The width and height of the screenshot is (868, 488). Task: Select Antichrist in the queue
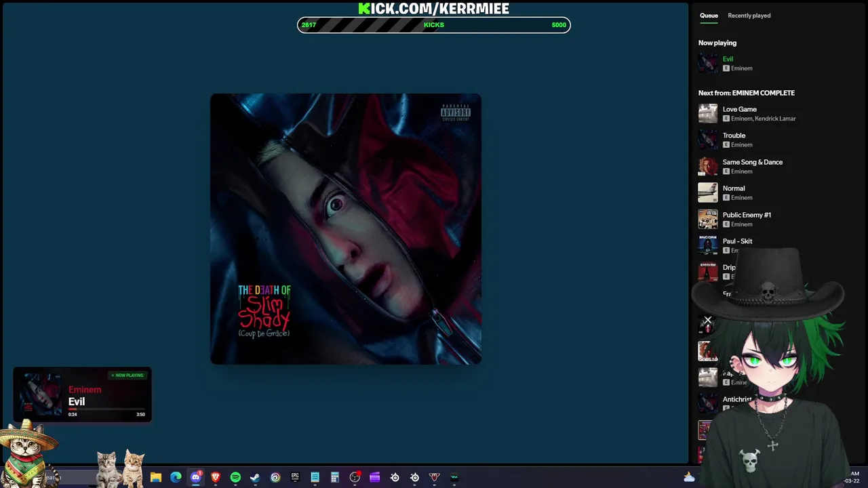[737, 399]
